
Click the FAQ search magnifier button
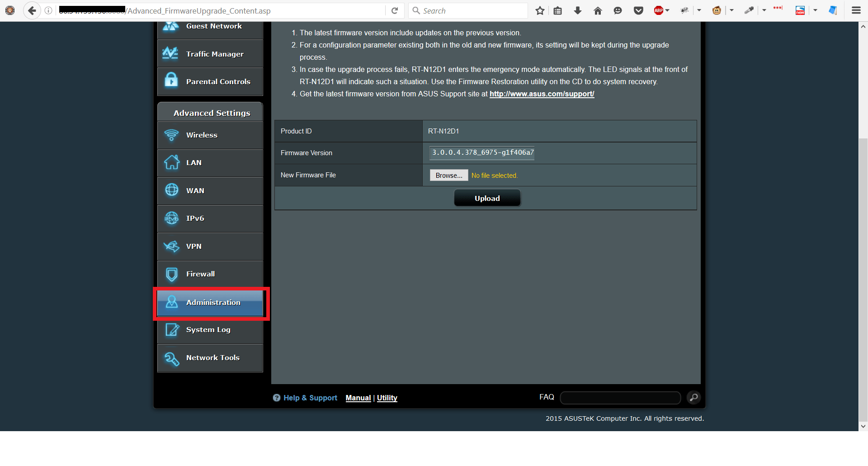coord(693,398)
